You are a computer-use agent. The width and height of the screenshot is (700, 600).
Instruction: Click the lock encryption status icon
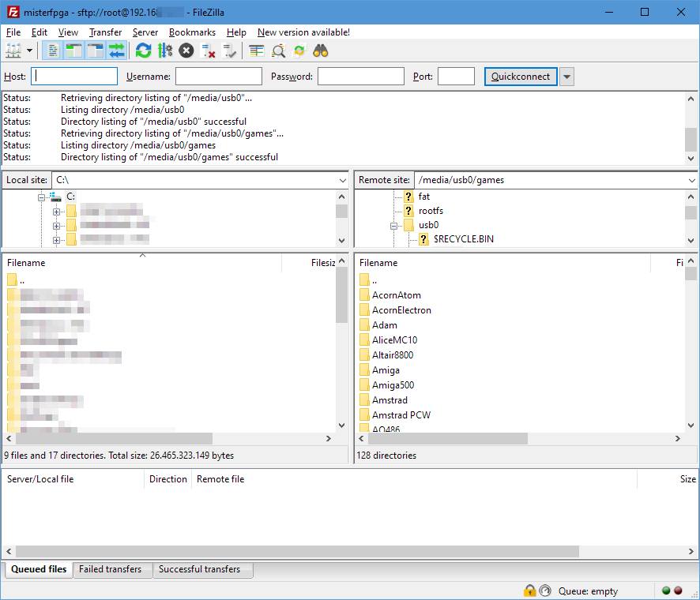(x=529, y=591)
